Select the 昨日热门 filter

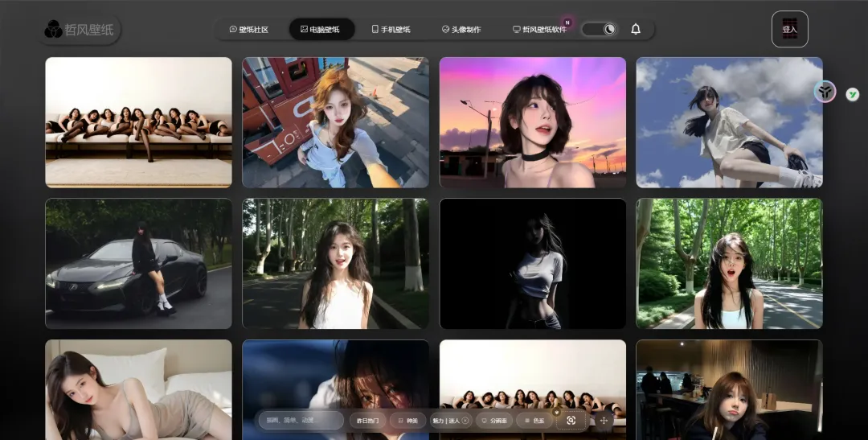tap(367, 421)
